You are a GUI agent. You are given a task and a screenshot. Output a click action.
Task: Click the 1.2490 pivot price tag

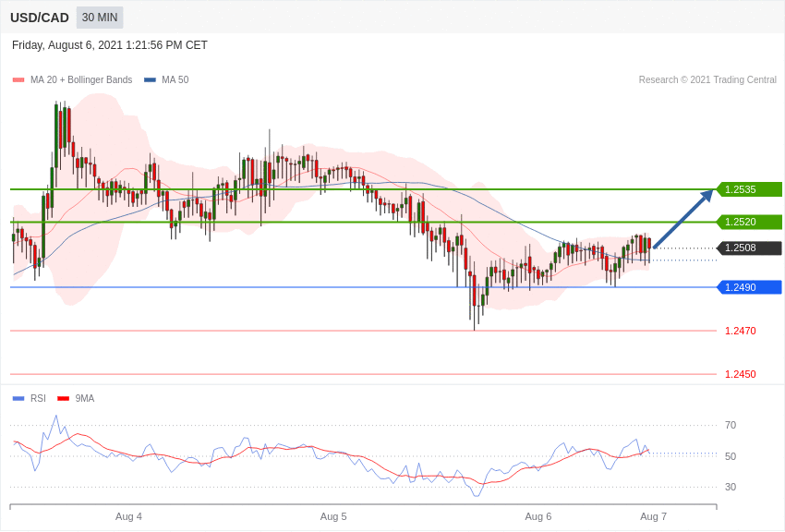[x=750, y=287]
